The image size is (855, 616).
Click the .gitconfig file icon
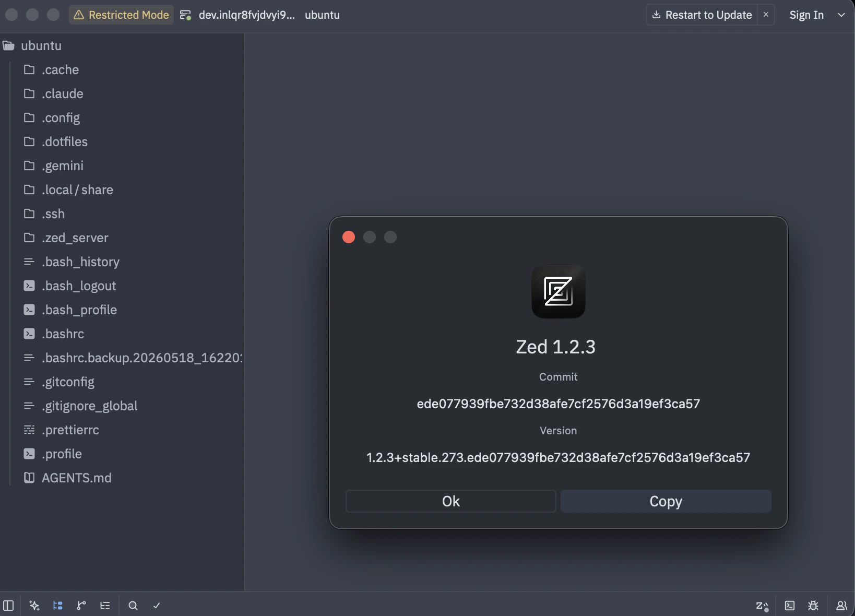tap(29, 382)
